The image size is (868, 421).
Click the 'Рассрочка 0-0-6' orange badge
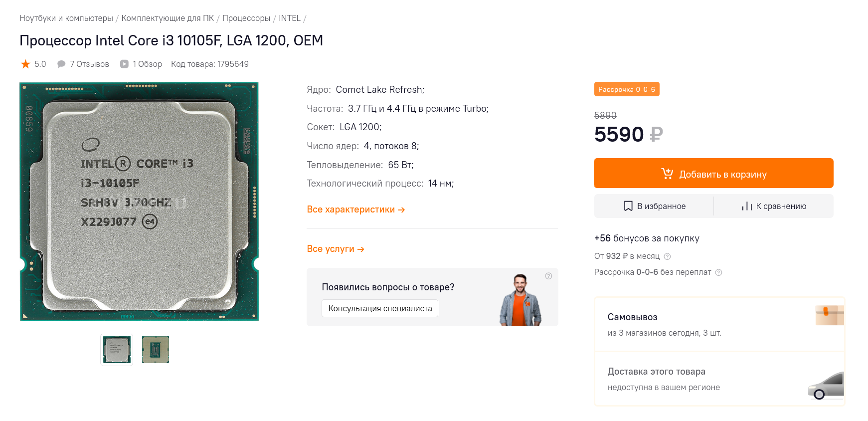click(626, 89)
